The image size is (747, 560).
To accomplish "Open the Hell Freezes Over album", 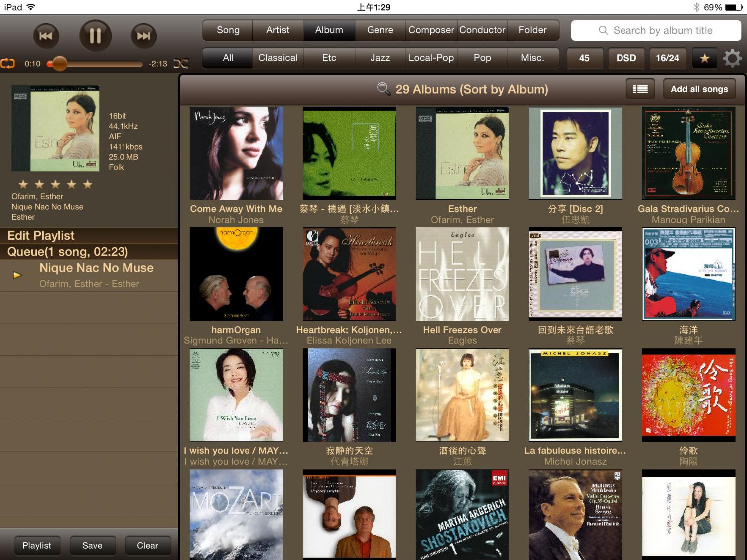I will [x=462, y=274].
